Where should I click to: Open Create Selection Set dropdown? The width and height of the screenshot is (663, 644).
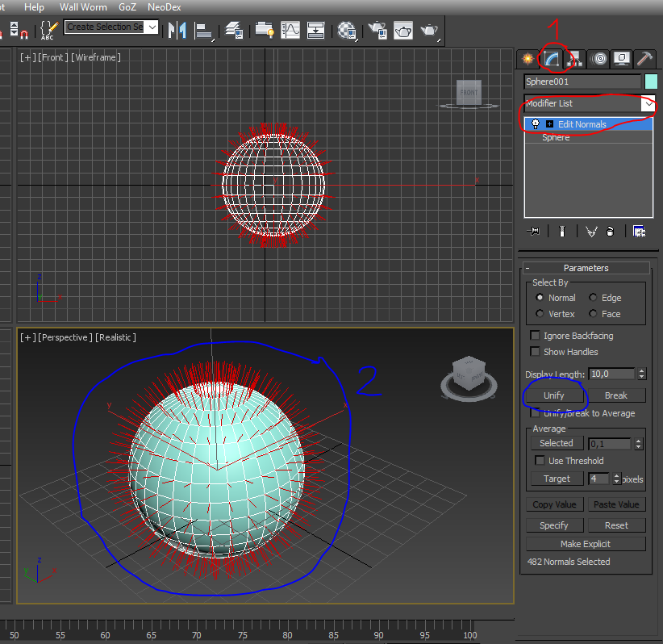152,27
